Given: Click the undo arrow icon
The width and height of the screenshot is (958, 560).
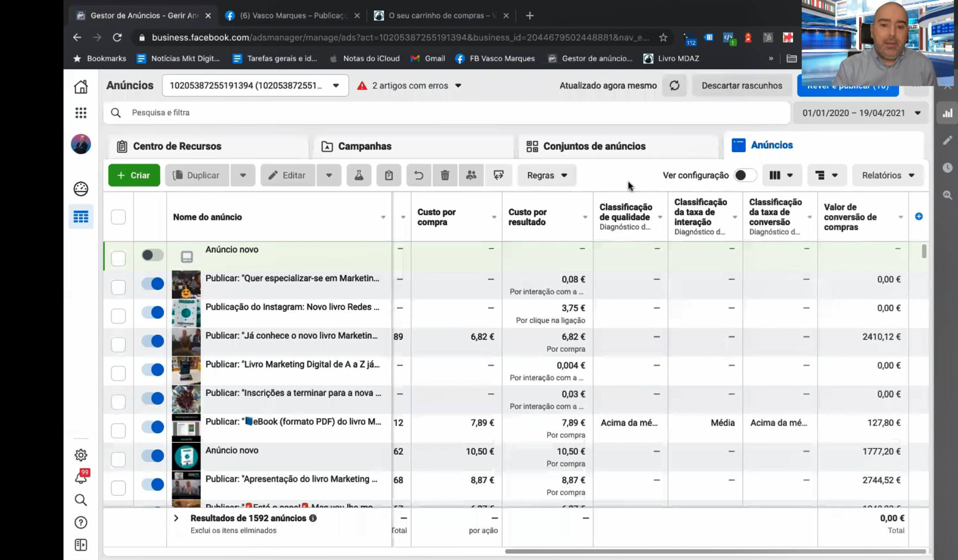Looking at the screenshot, I should 418,175.
